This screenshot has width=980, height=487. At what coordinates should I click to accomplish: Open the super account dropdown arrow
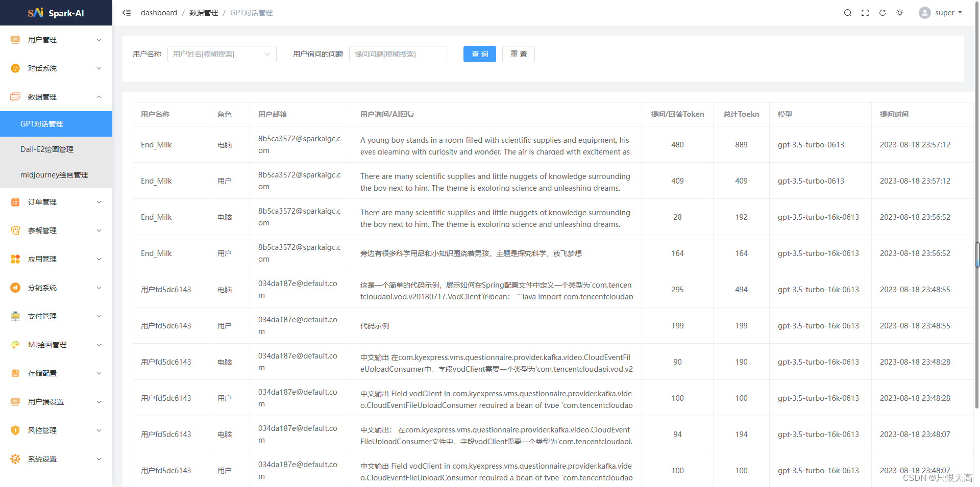click(x=960, y=12)
